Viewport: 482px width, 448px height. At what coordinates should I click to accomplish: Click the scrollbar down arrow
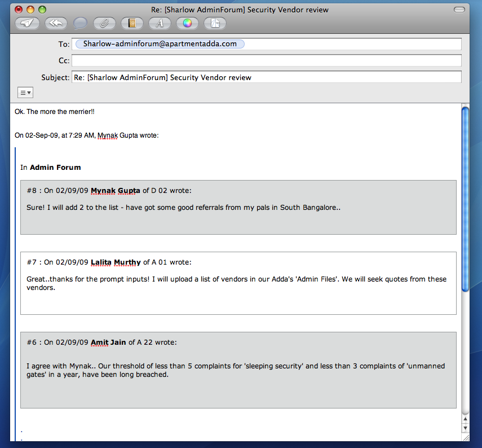[x=465, y=428]
